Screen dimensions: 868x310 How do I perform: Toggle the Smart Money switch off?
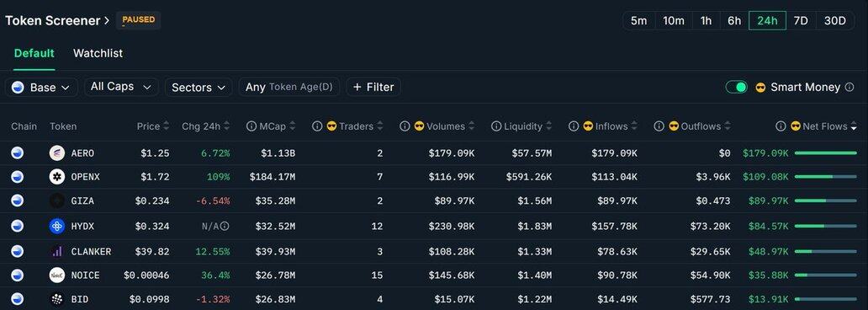tap(737, 87)
